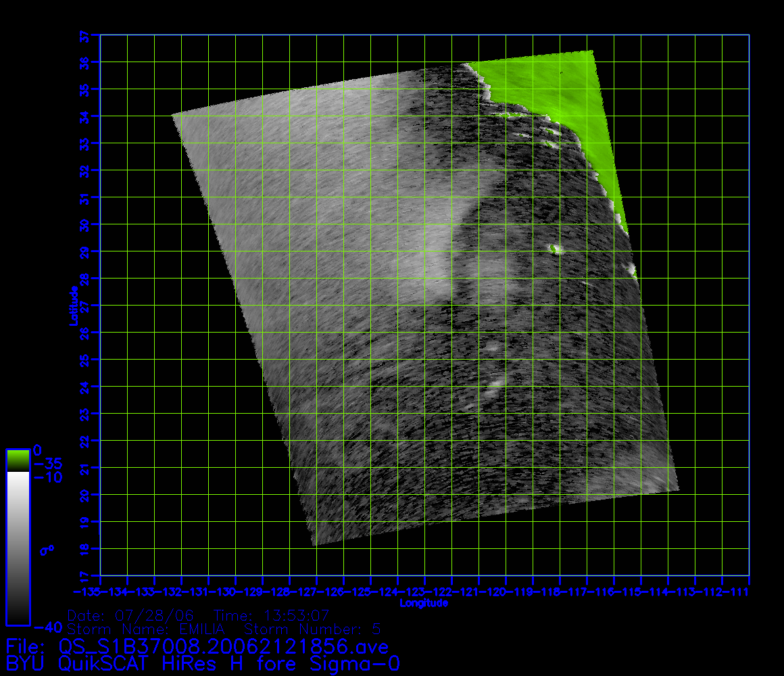The image size is (784, 676).
Task: Click the file name QS_S1B37008.20062121856.ave
Action: tap(224, 647)
